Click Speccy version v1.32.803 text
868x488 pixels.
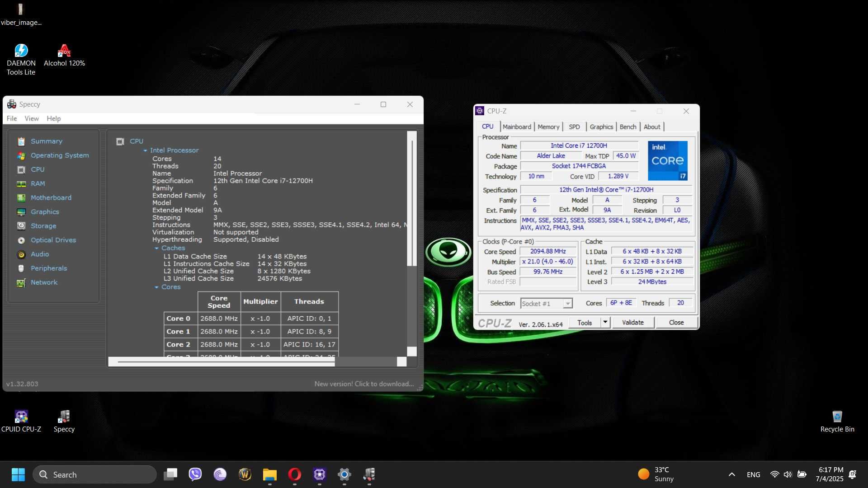click(22, 384)
